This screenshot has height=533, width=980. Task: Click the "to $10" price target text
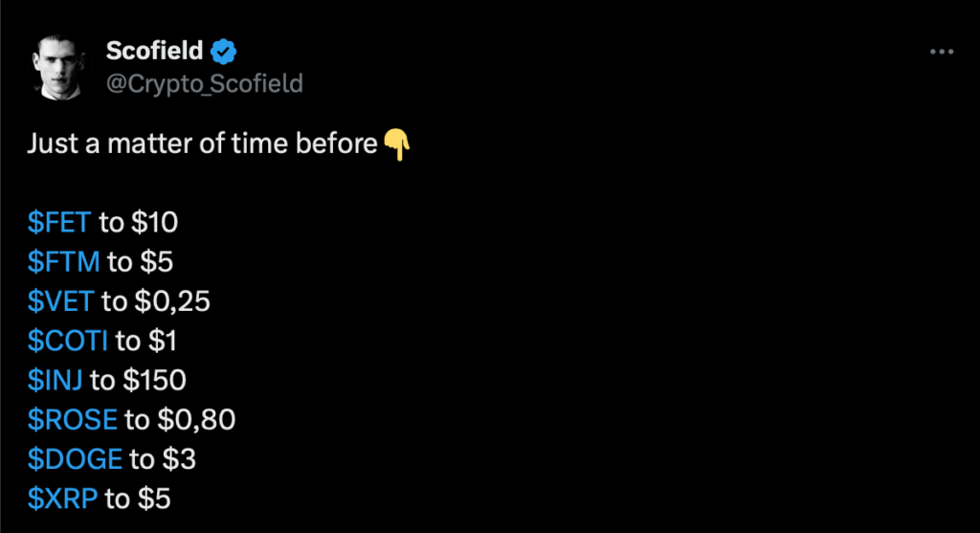pos(139,223)
